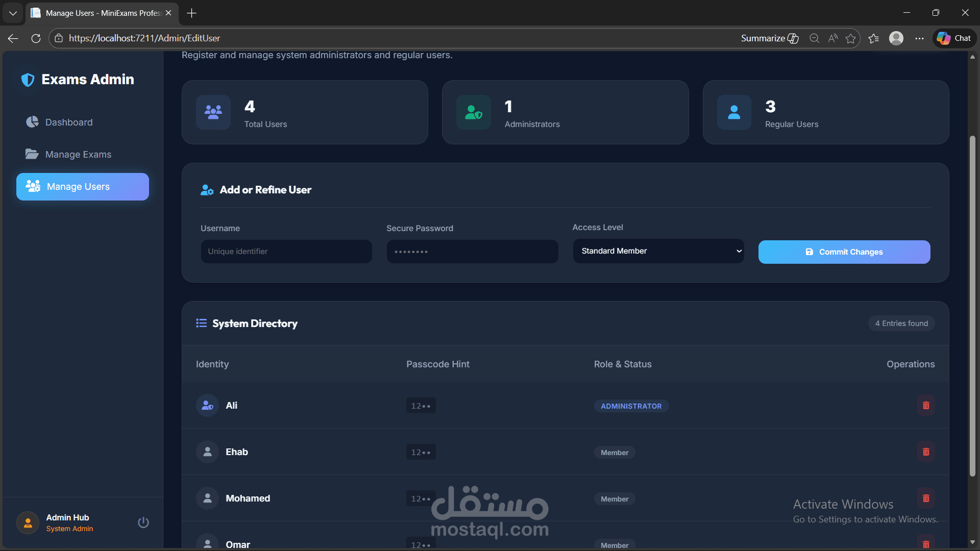Open the Access Level dropdown

coord(658,251)
